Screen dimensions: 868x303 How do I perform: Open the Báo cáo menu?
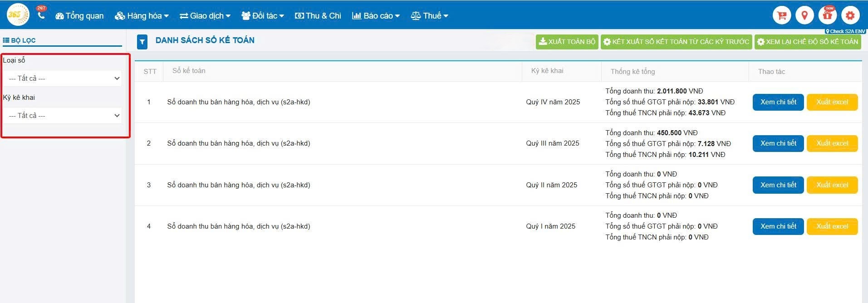coord(376,16)
